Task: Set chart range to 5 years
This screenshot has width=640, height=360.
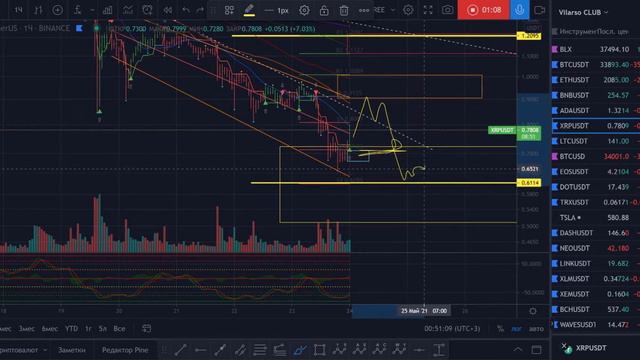Action: [102, 329]
